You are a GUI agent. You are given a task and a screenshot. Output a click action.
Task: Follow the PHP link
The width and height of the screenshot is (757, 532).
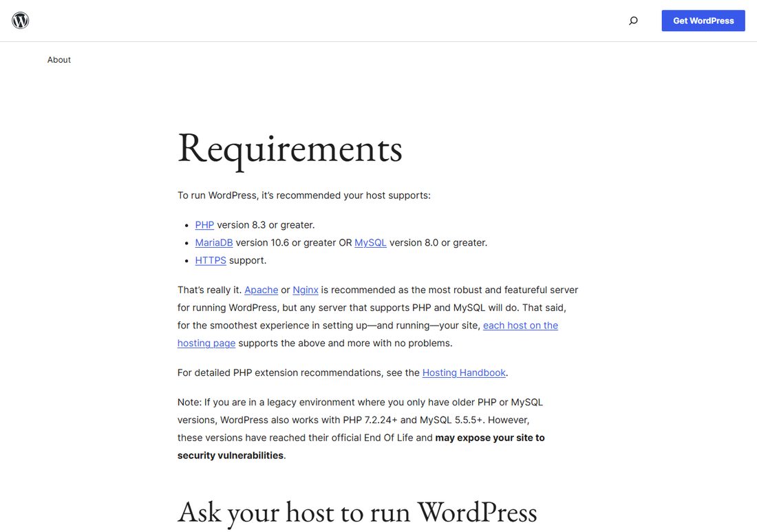[x=204, y=225]
